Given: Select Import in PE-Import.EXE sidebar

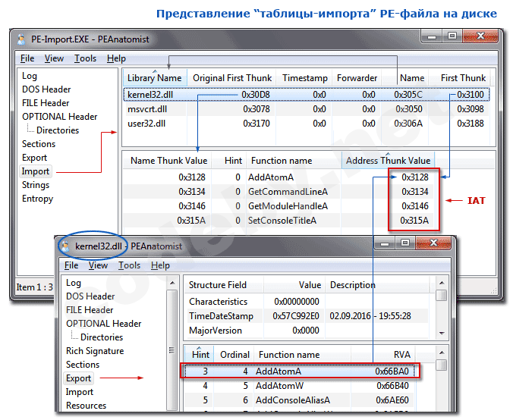Looking at the screenshot, I should pyautogui.click(x=35, y=171).
